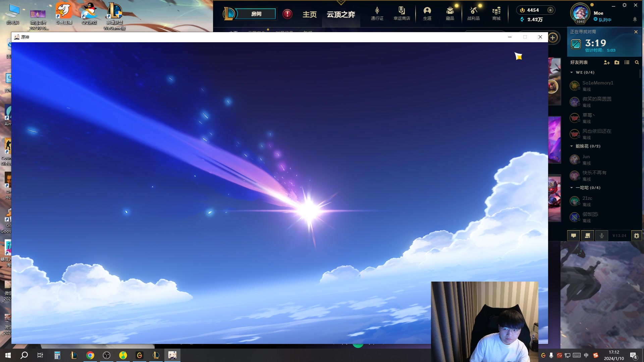
Task: Open the missions scroll icon at panel bottom
Action: [x=587, y=236]
